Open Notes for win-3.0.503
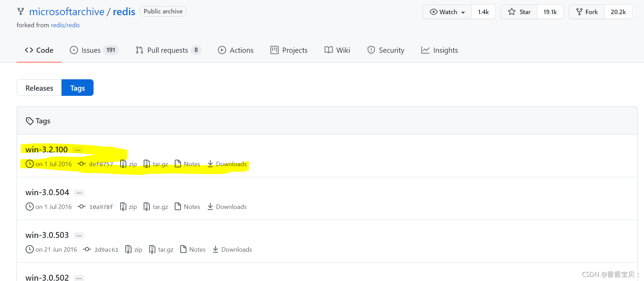644x281 pixels. pos(193,249)
